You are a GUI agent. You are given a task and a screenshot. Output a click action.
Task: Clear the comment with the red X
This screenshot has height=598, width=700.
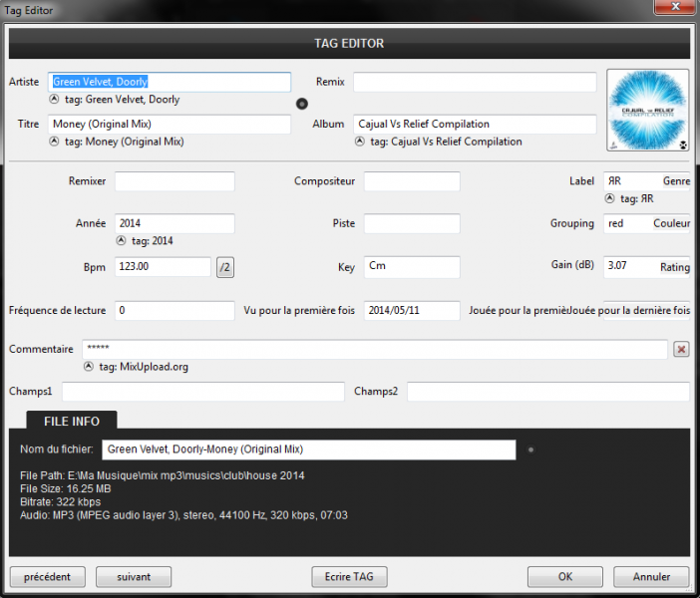[x=681, y=349]
